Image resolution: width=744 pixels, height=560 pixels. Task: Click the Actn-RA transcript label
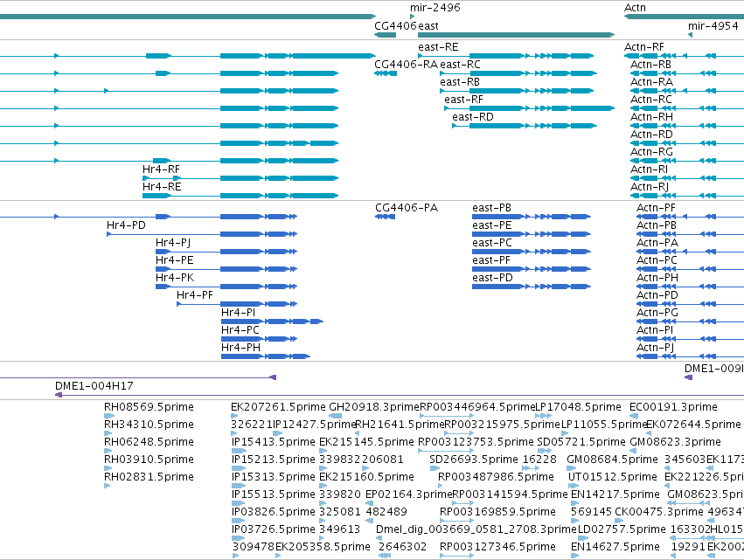click(x=651, y=82)
